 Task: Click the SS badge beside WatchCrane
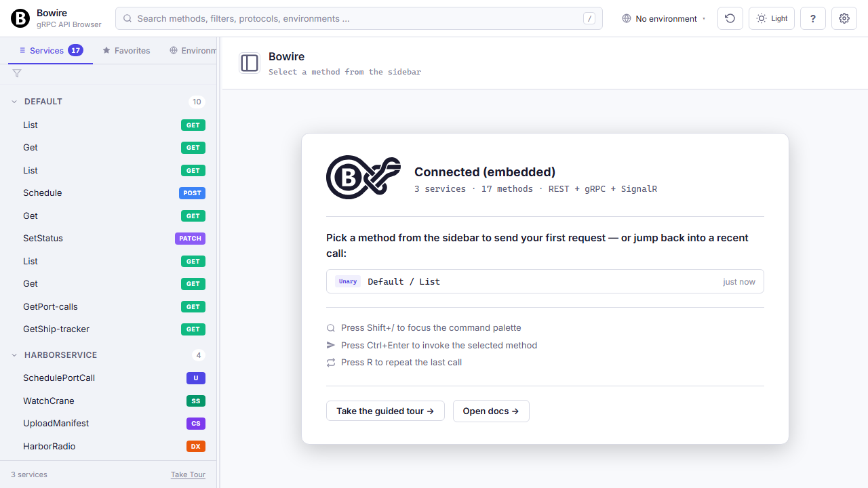tap(196, 401)
